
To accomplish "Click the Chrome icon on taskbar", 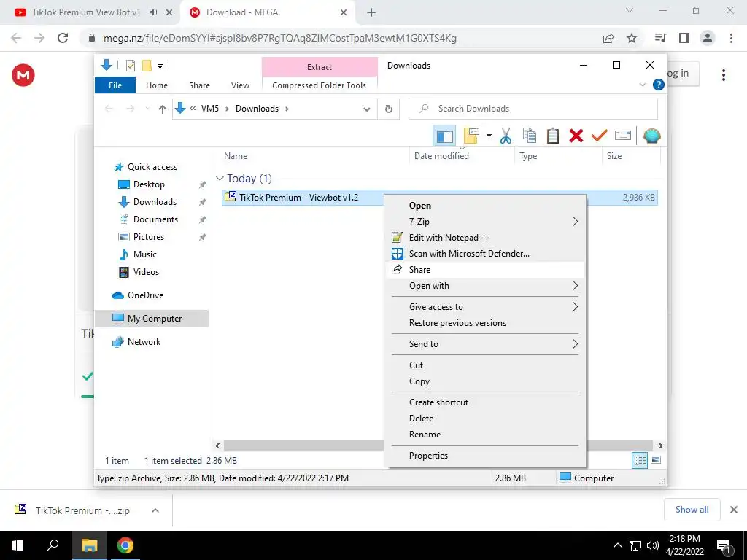I will point(125,545).
